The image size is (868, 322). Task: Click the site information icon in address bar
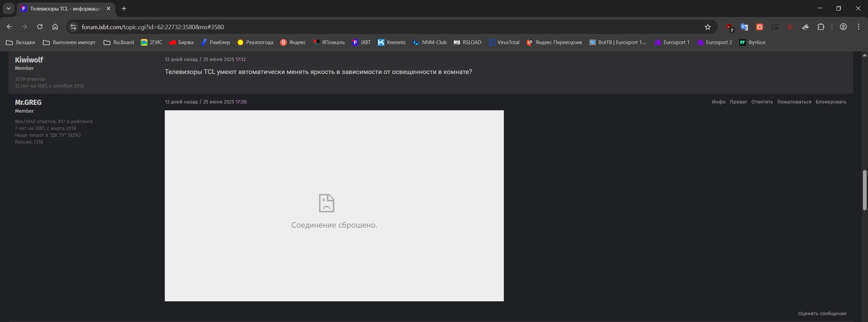[x=73, y=27]
